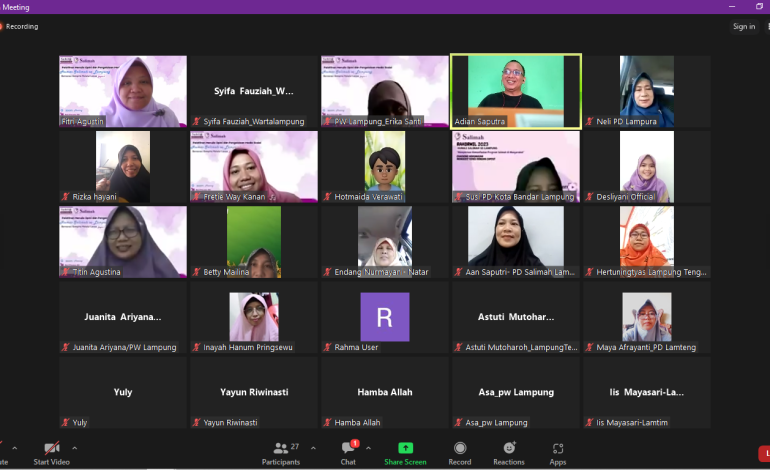Image resolution: width=770 pixels, height=470 pixels.
Task: Restore down the Meeting window
Action: tap(759, 7)
